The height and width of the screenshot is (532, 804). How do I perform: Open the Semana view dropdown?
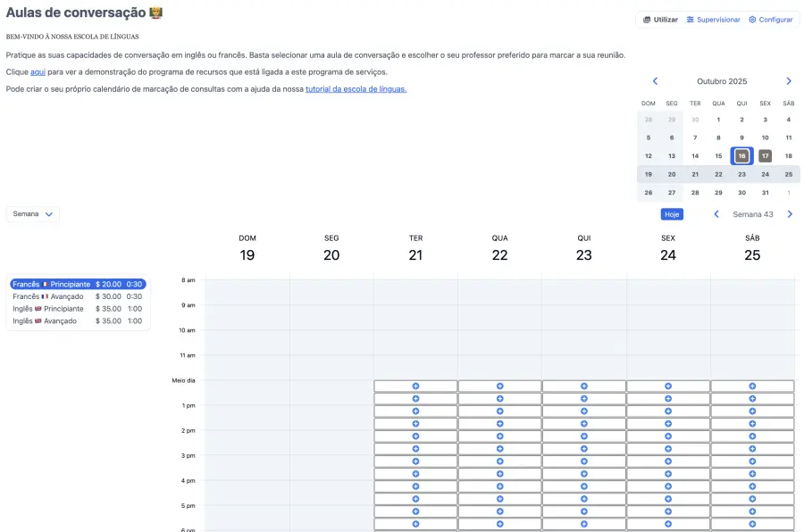(32, 214)
